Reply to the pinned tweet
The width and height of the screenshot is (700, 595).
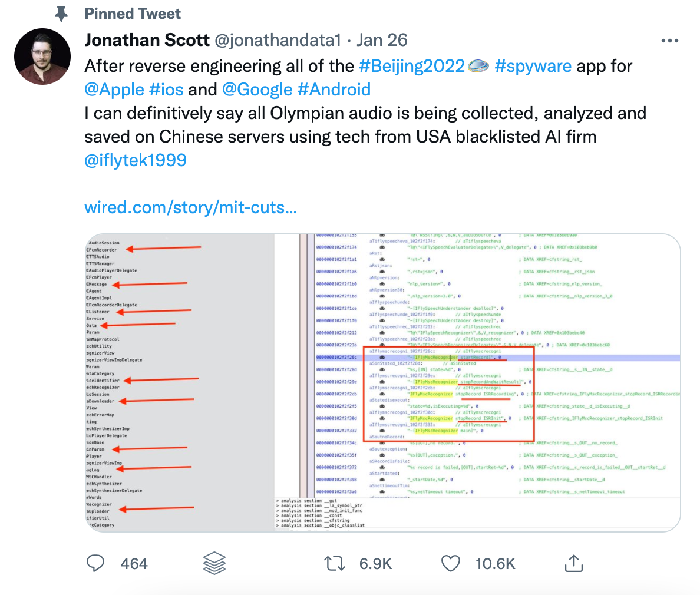(96, 563)
